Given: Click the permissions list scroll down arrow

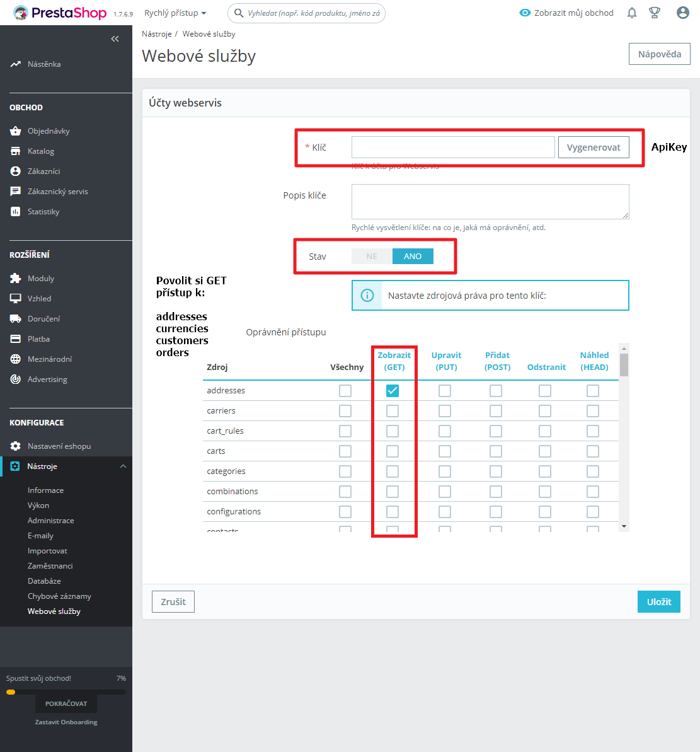Looking at the screenshot, I should 624,526.
